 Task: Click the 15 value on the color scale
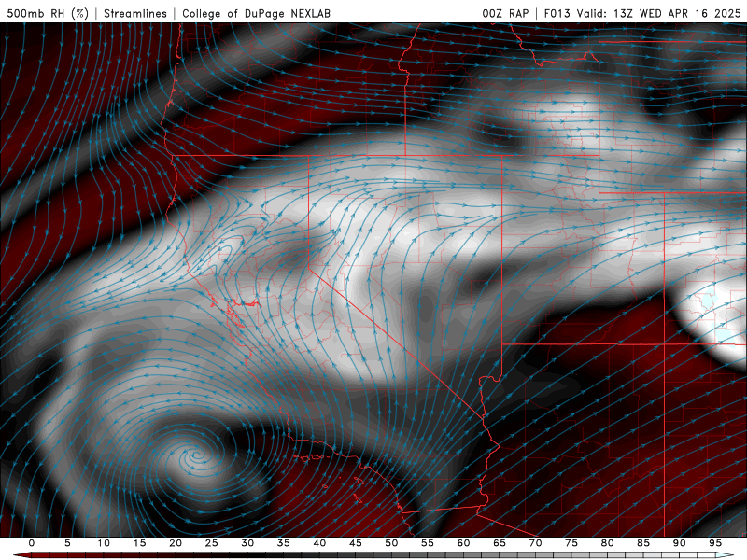(139, 543)
